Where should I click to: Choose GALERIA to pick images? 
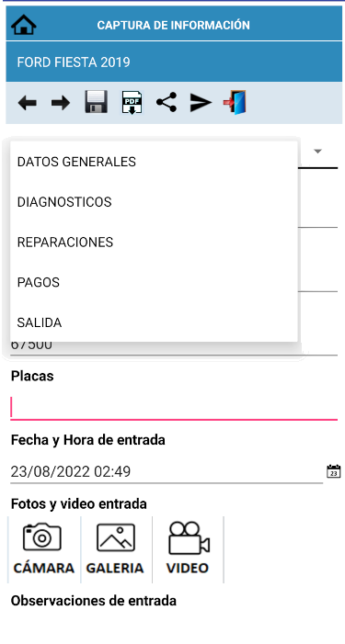point(116,549)
